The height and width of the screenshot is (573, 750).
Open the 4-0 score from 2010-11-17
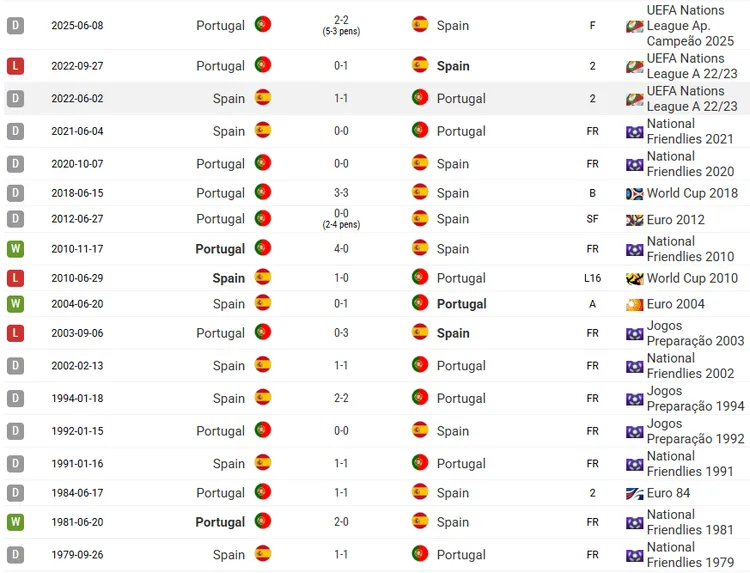click(341, 249)
